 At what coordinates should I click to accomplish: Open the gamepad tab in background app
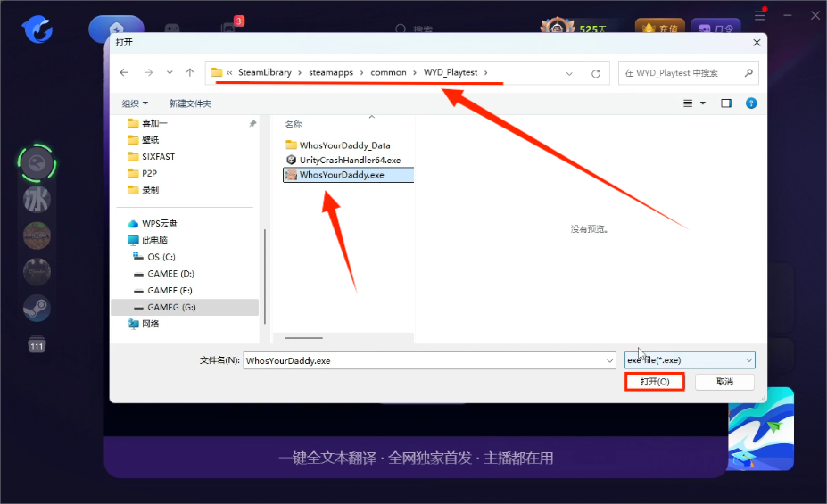[x=172, y=29]
